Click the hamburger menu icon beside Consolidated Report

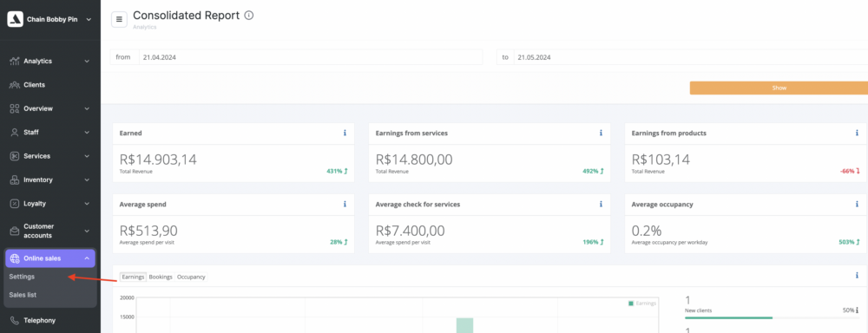point(119,19)
